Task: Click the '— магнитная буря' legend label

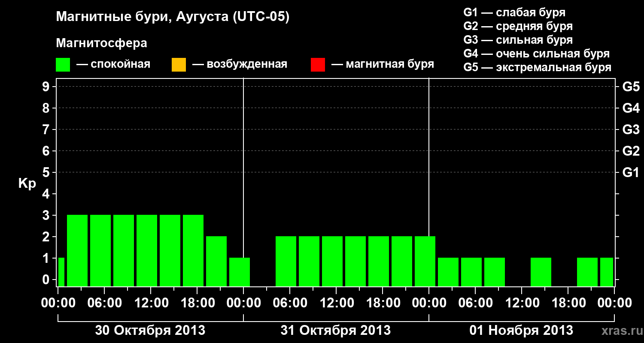Action: tap(383, 64)
